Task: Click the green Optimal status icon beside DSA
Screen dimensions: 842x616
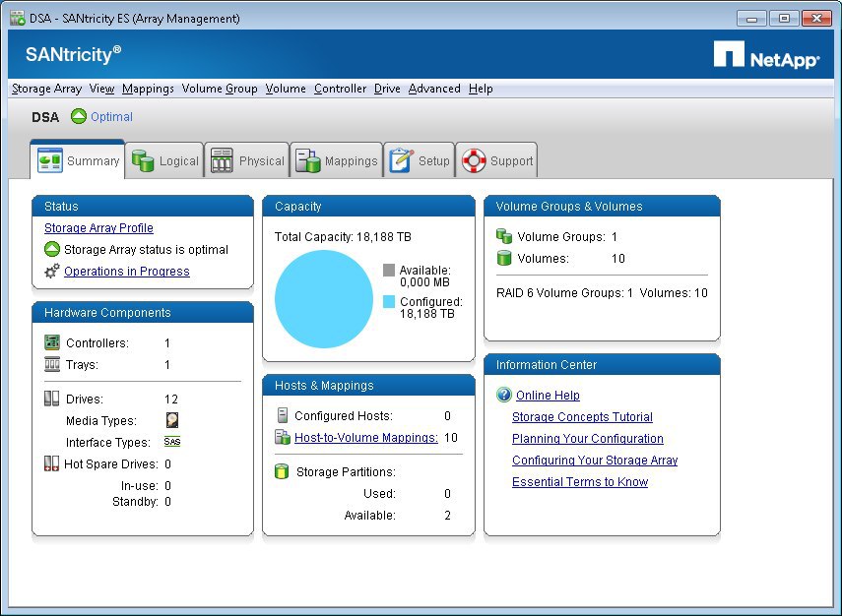Action: point(79,116)
